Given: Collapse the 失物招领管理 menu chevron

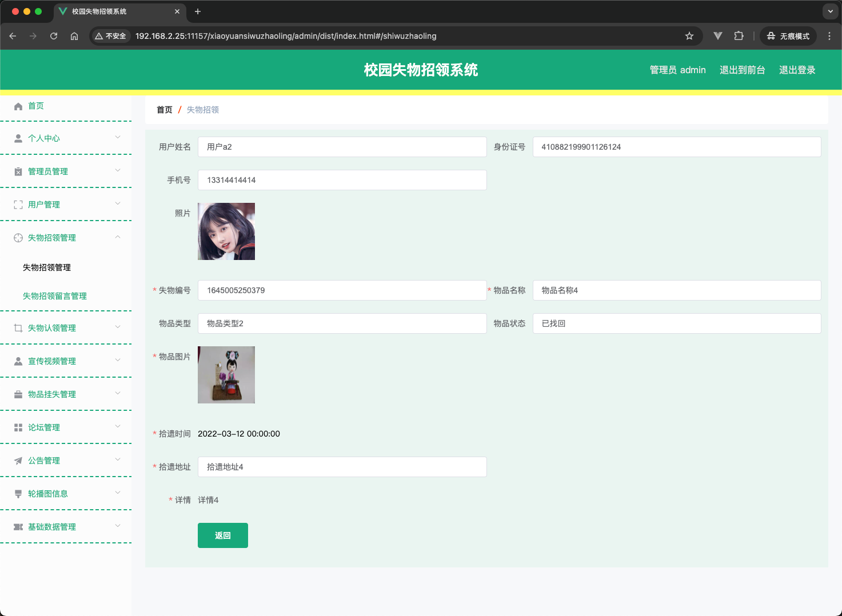Looking at the screenshot, I should pos(118,237).
